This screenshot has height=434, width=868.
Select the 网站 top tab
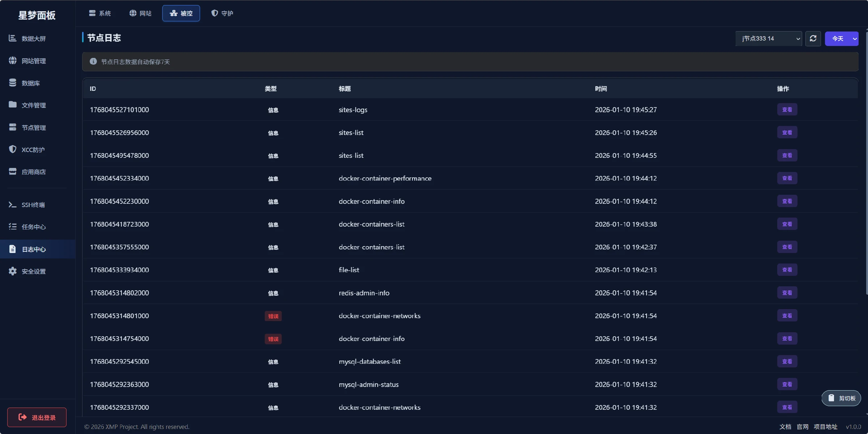click(140, 13)
